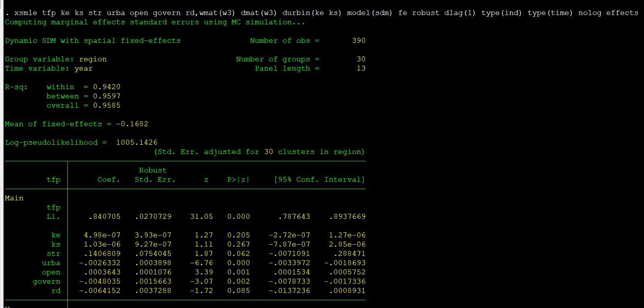Click the 'urba' variable row label
Viewport: 644px width, 308px height.
coord(51,263)
